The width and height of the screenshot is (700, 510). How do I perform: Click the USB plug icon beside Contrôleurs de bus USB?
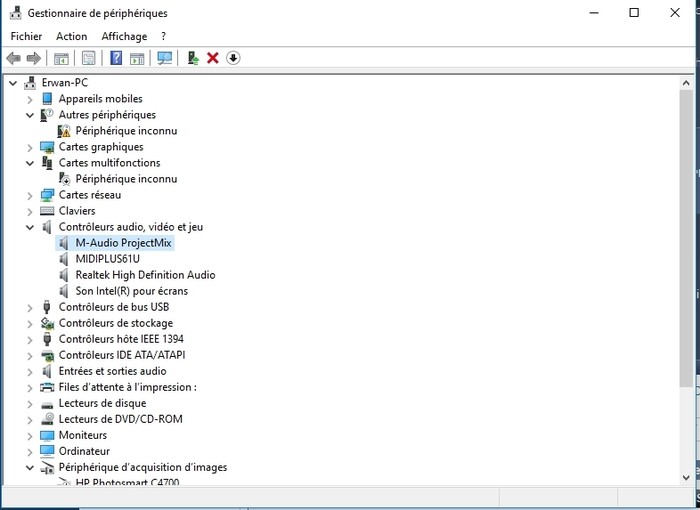tap(47, 307)
